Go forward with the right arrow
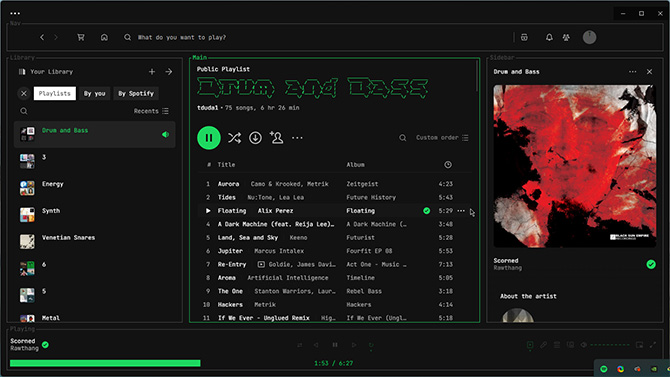The image size is (670, 377). (x=56, y=38)
